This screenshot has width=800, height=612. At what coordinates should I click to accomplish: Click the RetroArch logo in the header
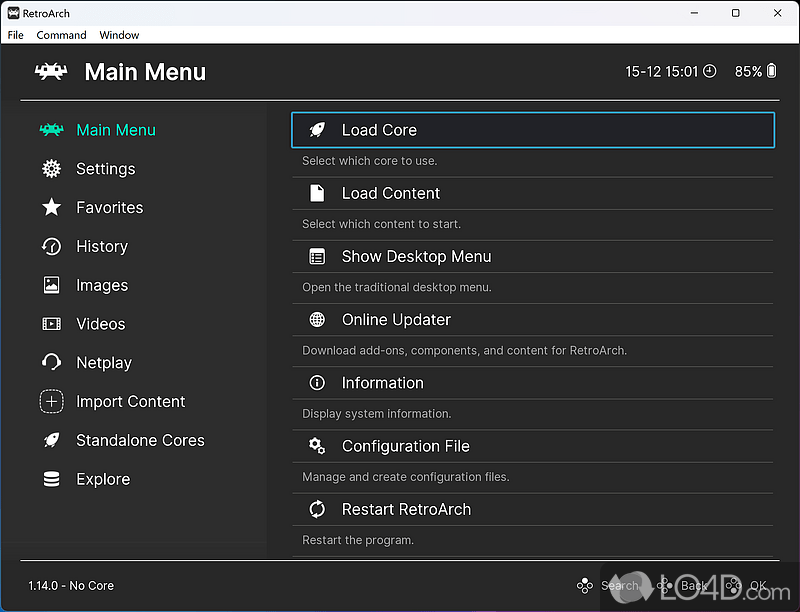(51, 72)
